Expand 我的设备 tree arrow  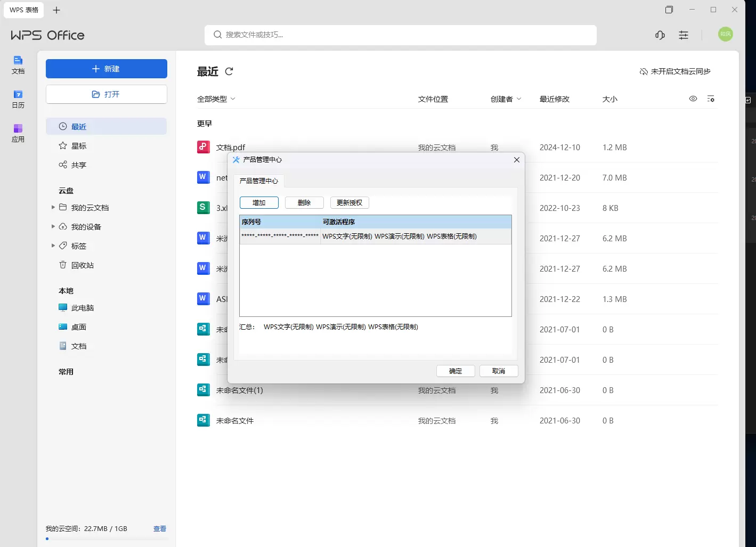[x=53, y=226]
